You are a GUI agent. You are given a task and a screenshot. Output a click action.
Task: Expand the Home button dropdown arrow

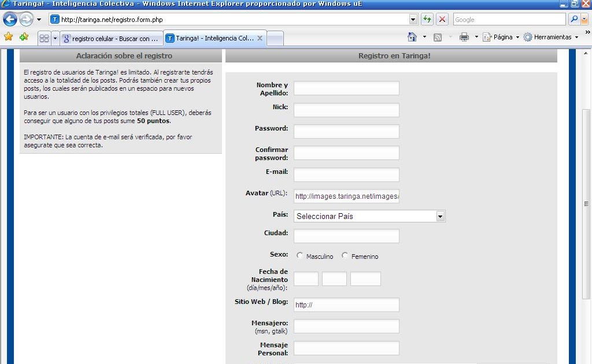tap(424, 37)
